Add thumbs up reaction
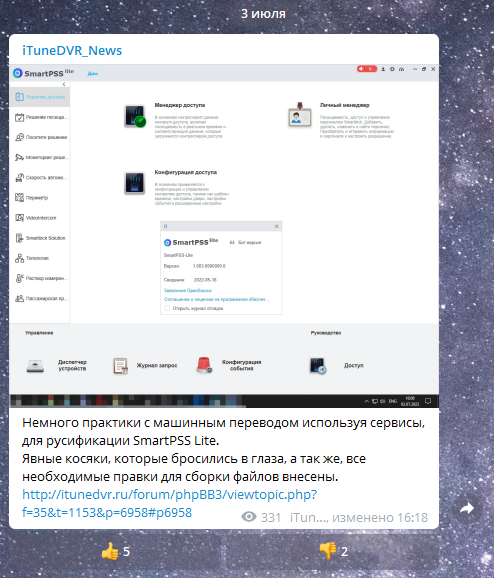Viewport: 494px width, 578px height. click(115, 551)
